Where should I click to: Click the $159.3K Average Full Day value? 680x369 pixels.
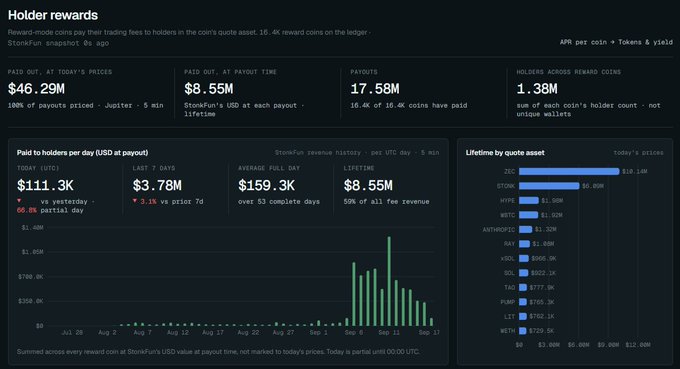(266, 186)
